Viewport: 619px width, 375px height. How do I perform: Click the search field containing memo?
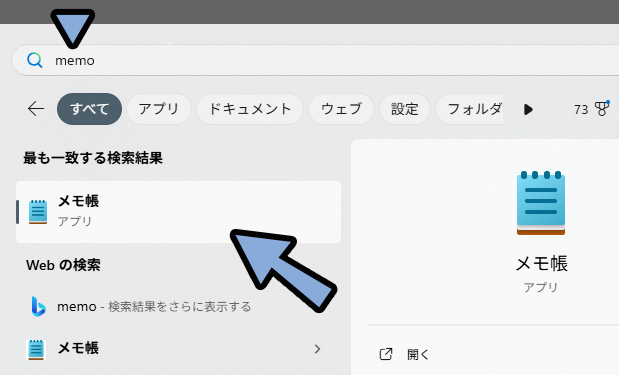pyautogui.click(x=316, y=60)
